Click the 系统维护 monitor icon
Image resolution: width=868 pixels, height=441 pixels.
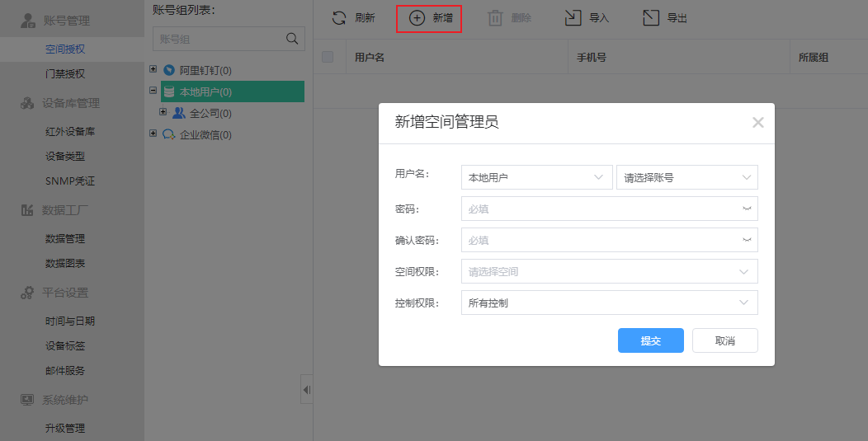point(27,400)
